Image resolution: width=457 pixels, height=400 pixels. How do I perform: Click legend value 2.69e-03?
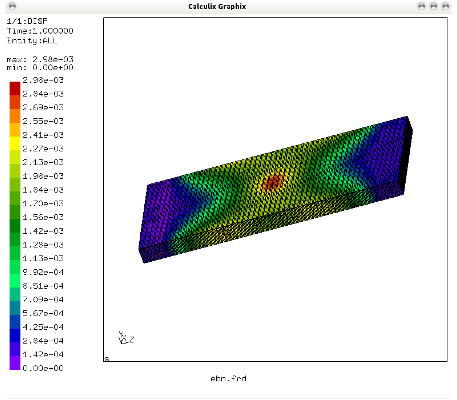click(43, 107)
